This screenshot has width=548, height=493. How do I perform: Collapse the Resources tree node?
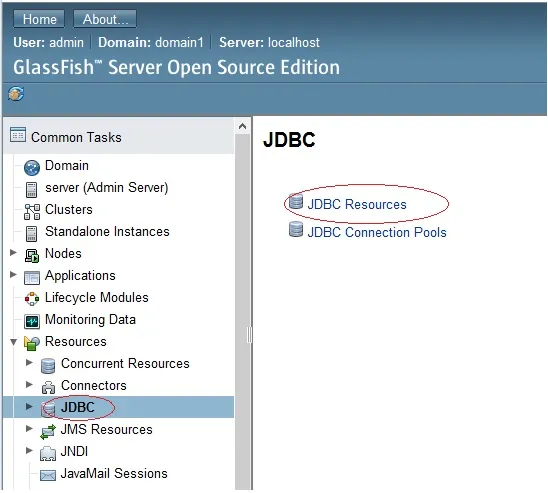[13, 342]
